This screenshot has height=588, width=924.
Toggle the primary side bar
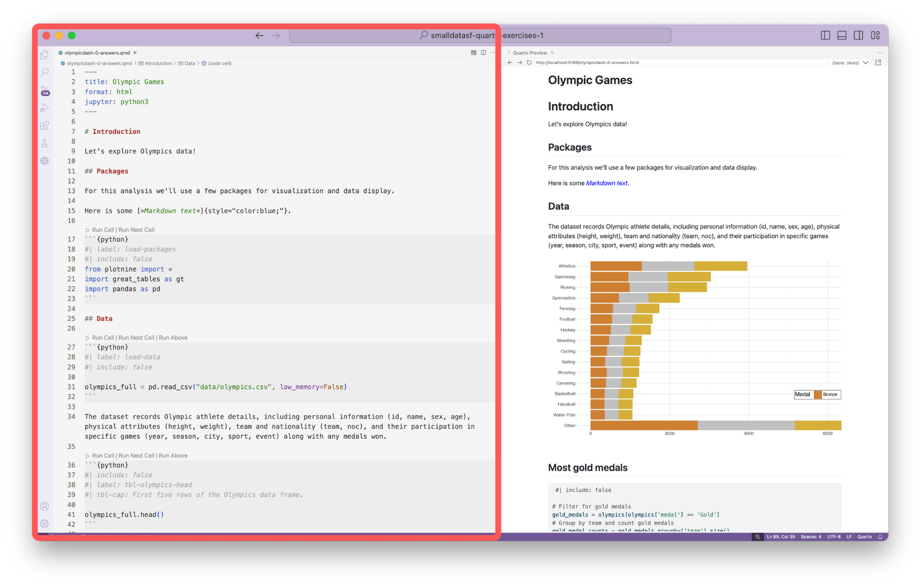coord(825,35)
